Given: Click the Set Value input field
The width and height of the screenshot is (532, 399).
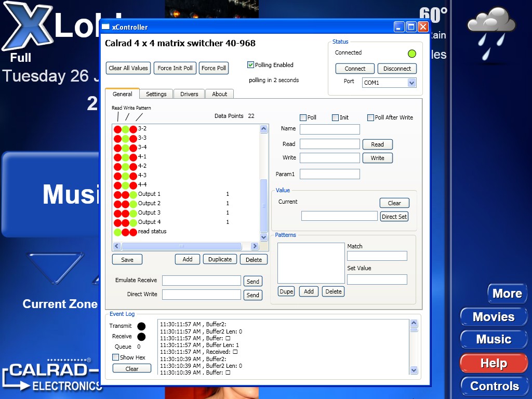Looking at the screenshot, I should [x=377, y=279].
